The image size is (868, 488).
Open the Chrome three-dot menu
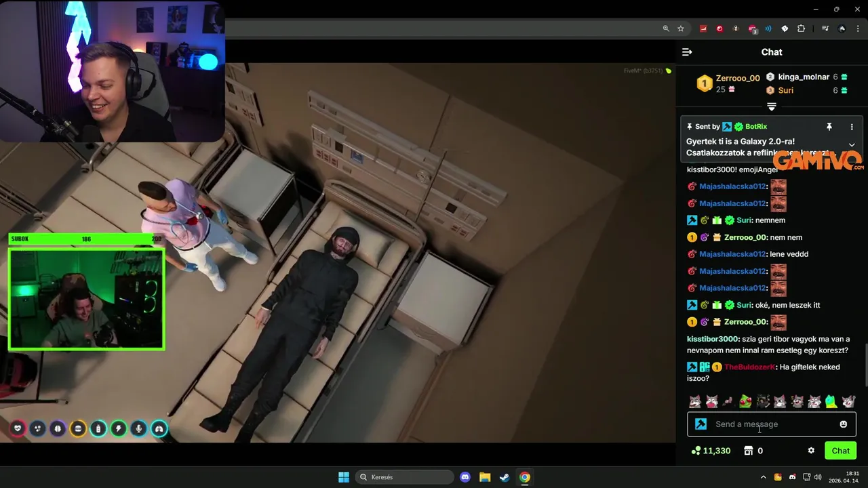859,28
